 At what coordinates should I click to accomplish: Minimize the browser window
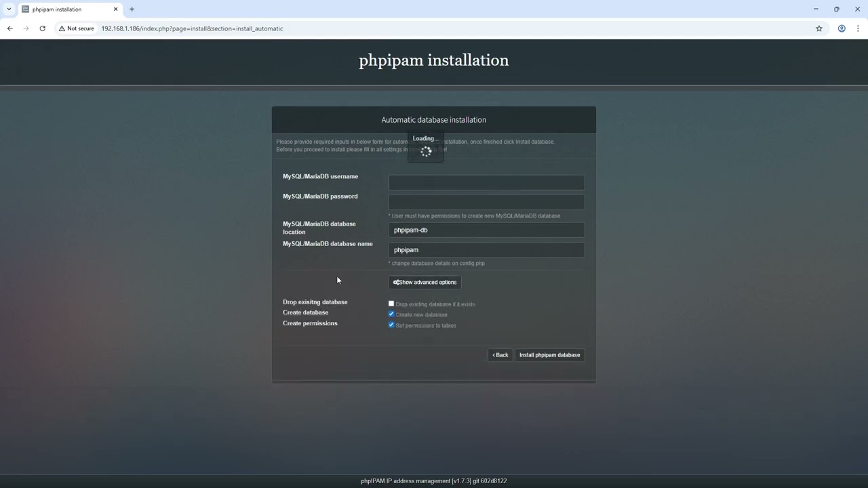point(816,9)
